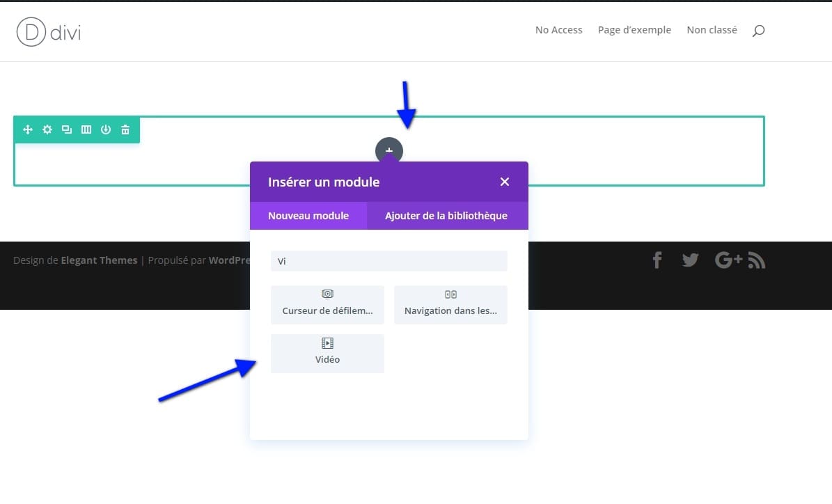
Task: Click the plus button to add module
Action: [x=389, y=150]
